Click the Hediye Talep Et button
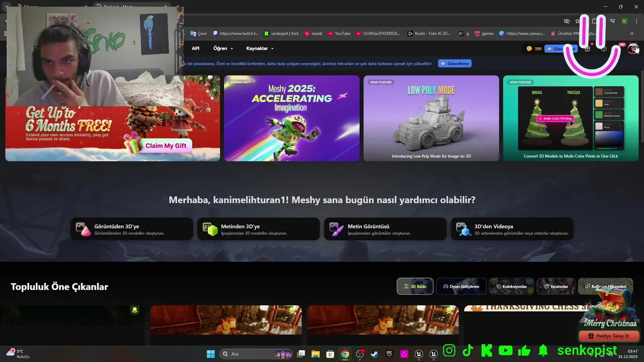Image resolution: width=644 pixels, height=362 pixels. (609, 336)
